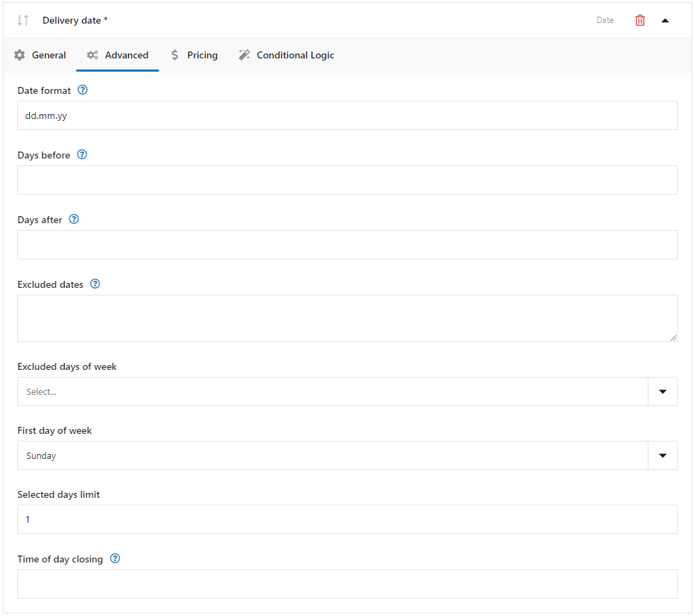Click the reorder arrows icon beside Delivery date
The image size is (695, 616).
(23, 20)
